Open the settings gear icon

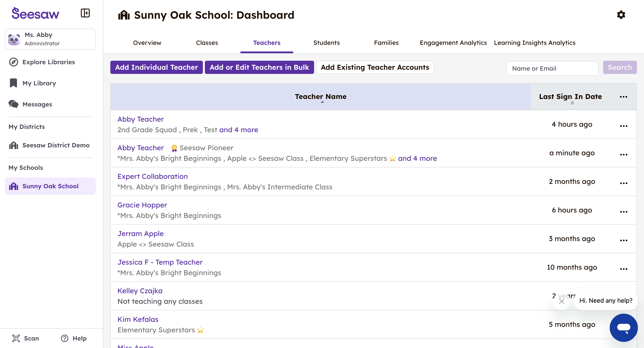click(x=621, y=15)
